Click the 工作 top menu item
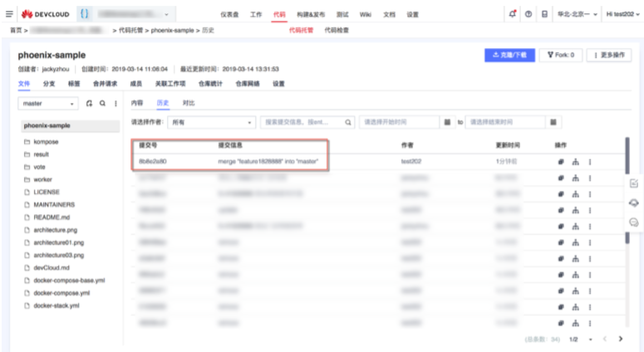The image size is (644, 352). point(256,14)
